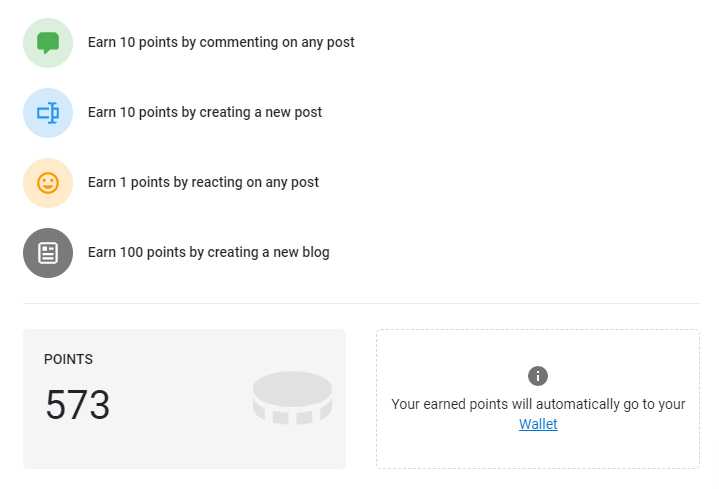Click the green comment bubble icon
Screen dimensions: 719x489
point(48,43)
